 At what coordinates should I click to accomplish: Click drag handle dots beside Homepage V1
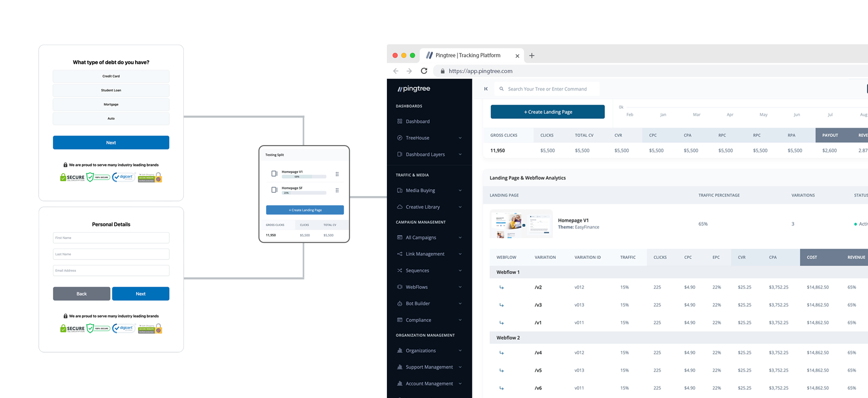337,174
